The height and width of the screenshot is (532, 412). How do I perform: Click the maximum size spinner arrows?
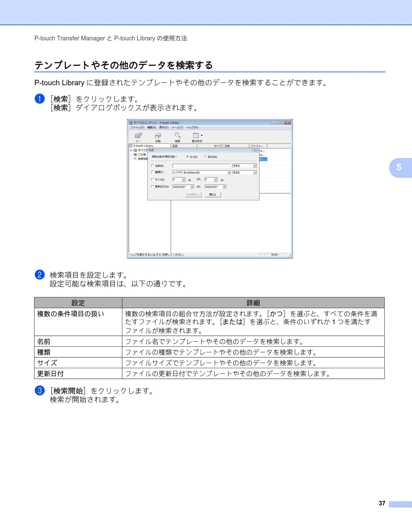pyautogui.click(x=215, y=179)
